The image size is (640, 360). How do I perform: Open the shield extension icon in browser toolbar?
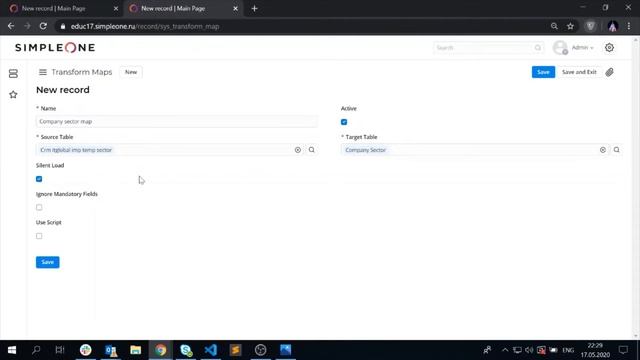(590, 26)
